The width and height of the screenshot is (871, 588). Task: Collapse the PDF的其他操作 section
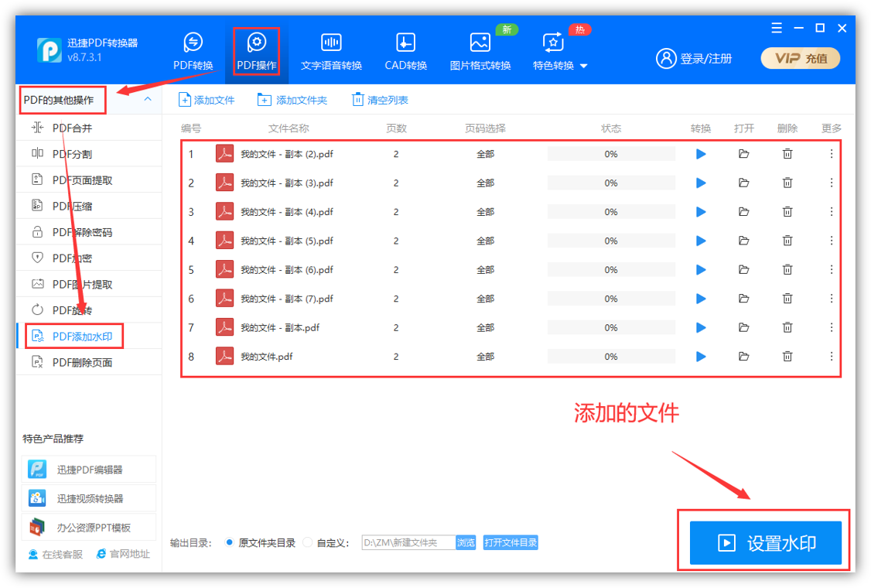click(x=148, y=100)
